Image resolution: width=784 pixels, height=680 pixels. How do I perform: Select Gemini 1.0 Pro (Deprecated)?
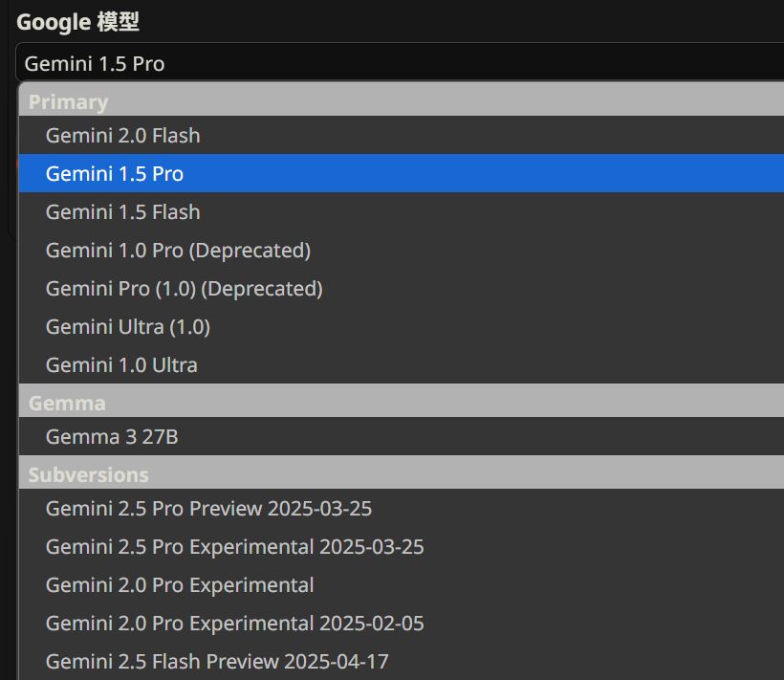(x=178, y=250)
